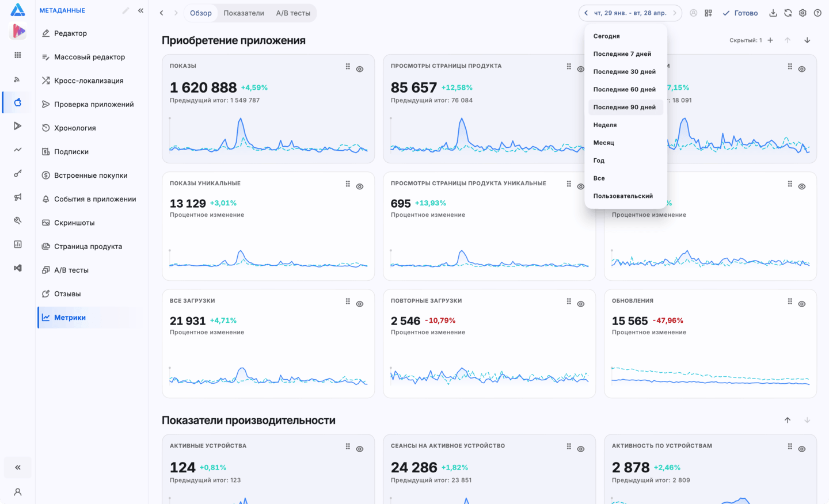Switch to the Обзор tab
Image resolution: width=829 pixels, height=504 pixels.
[x=201, y=13]
